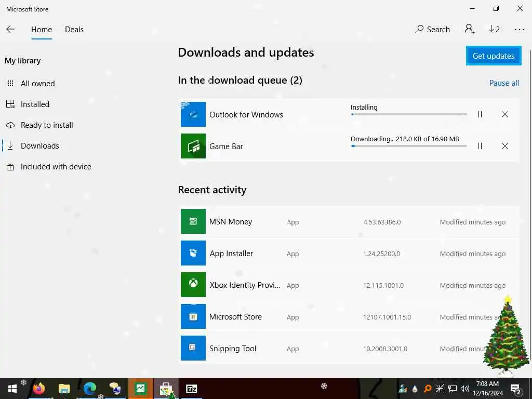Click version 4.53.63386.0 text

coord(382,222)
